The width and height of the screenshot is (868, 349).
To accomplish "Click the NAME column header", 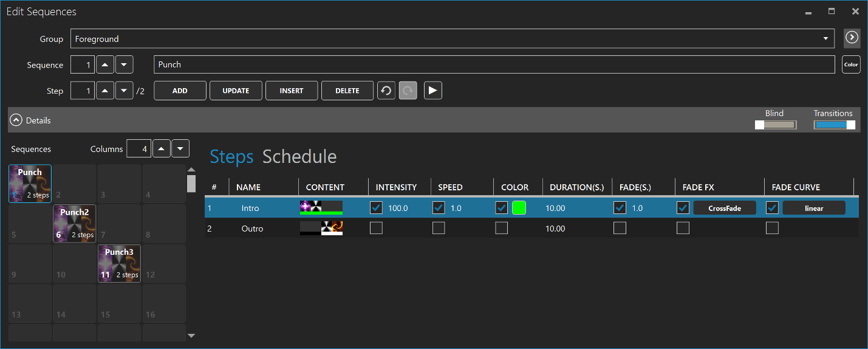I will point(248,187).
